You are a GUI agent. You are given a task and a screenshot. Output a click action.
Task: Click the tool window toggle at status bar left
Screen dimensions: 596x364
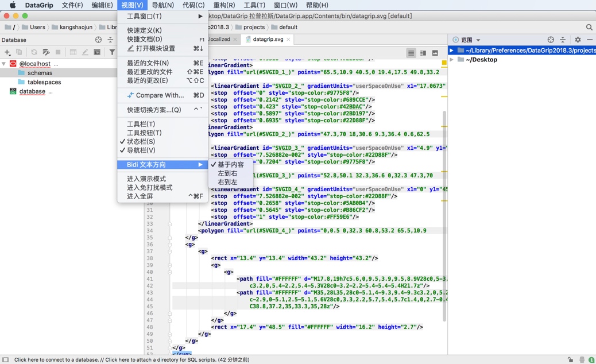click(x=5, y=359)
